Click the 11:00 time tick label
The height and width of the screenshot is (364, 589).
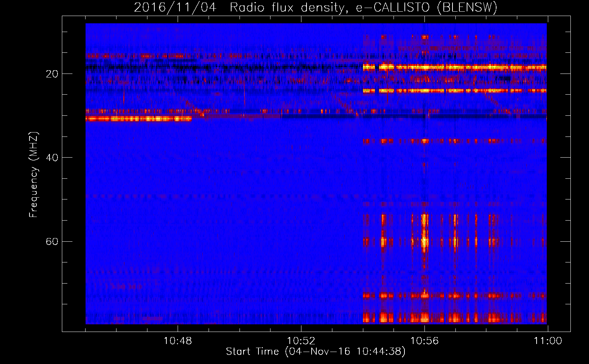click(x=548, y=341)
